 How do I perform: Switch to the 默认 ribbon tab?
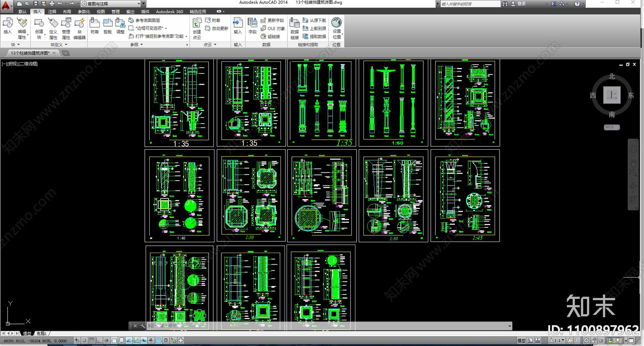[x=23, y=12]
